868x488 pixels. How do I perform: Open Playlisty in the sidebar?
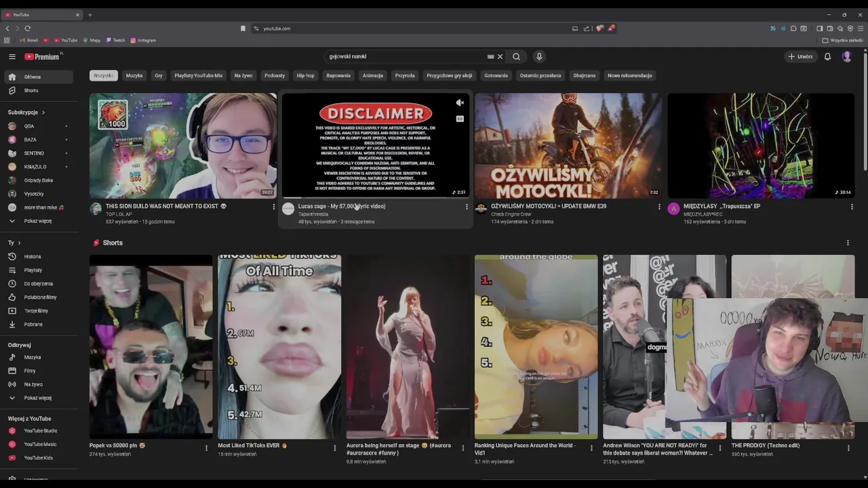39,270
